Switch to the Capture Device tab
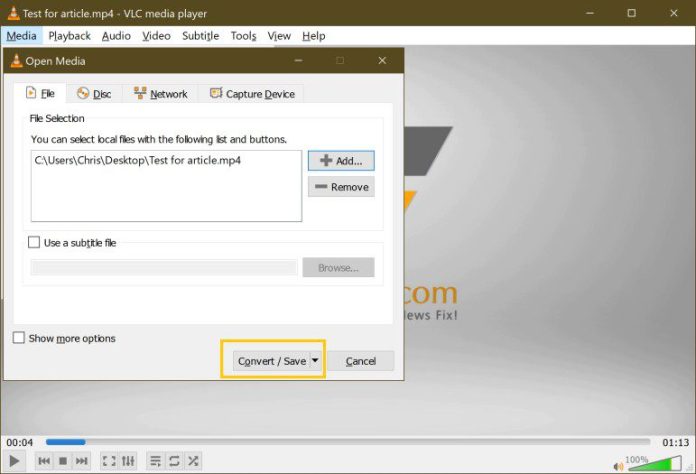The image size is (696, 474). [252, 94]
